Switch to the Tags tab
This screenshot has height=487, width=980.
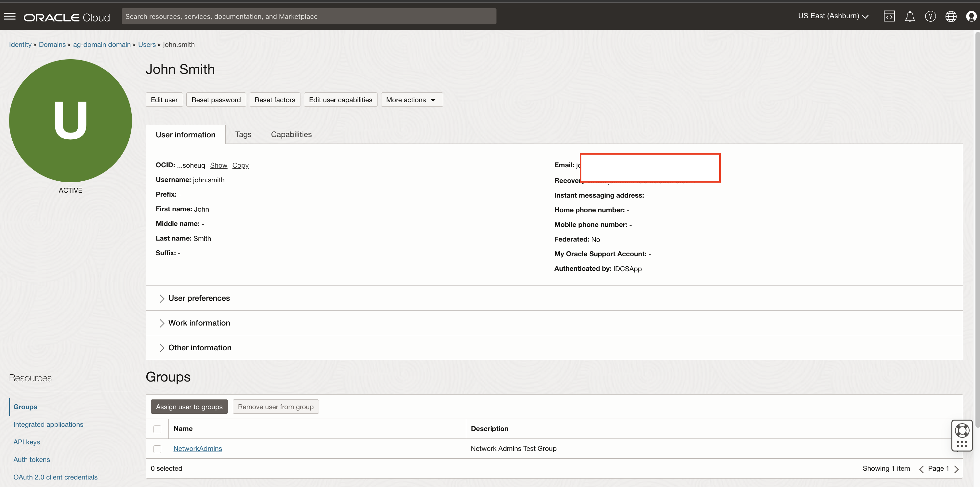pos(243,134)
